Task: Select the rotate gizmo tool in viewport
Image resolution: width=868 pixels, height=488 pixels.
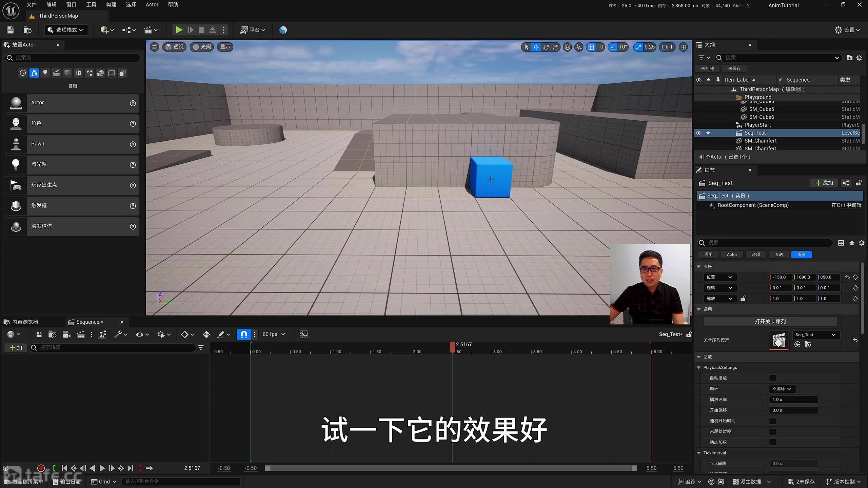Action: (546, 47)
